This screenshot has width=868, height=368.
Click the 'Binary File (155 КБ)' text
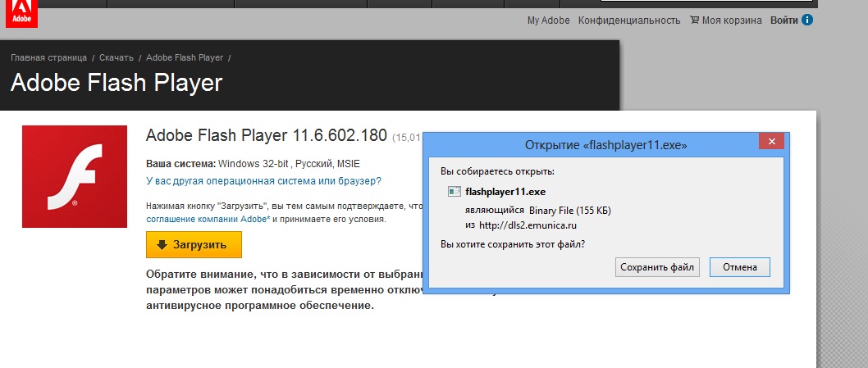point(570,211)
